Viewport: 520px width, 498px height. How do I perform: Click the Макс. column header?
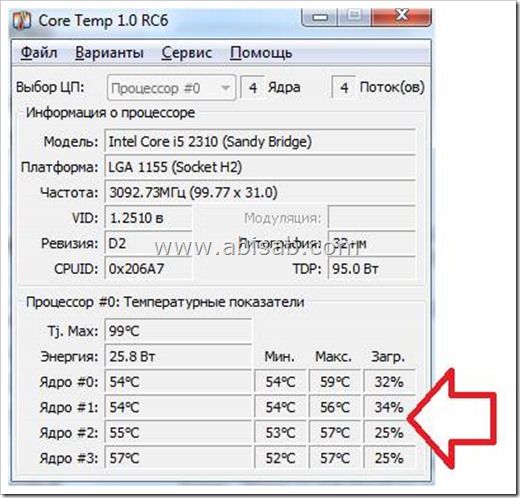(x=333, y=357)
